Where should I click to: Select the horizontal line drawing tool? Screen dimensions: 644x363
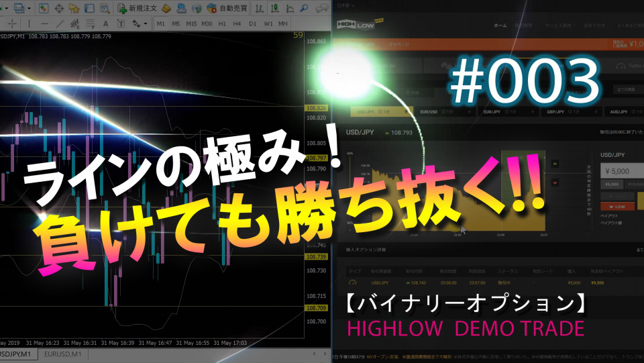pos(44,23)
